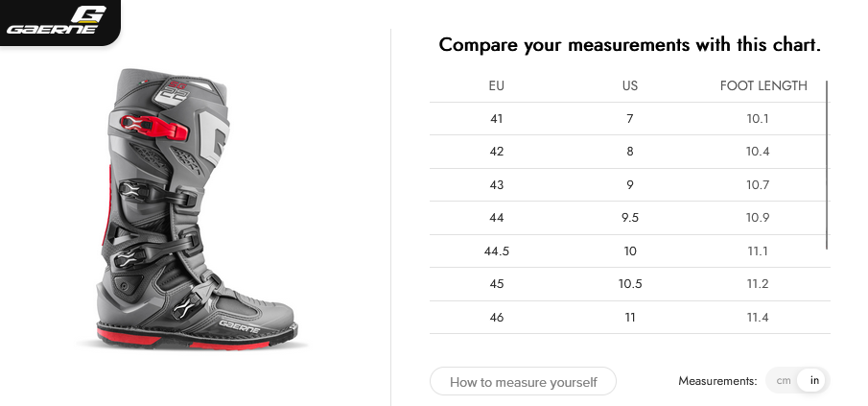The image size is (868, 406).
Task: Switch measurements to cm
Action: click(x=784, y=380)
